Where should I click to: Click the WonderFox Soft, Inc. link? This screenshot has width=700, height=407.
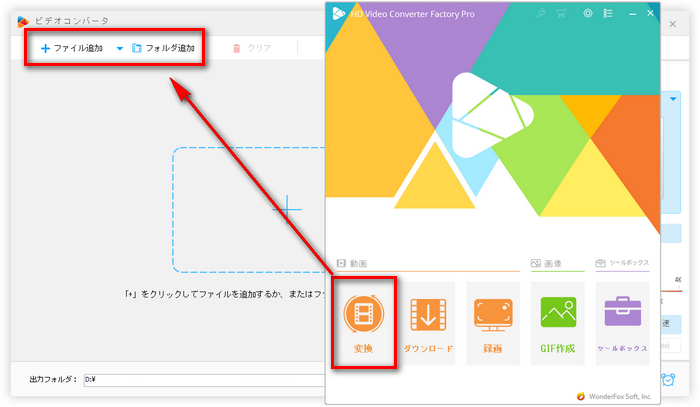pyautogui.click(x=619, y=396)
